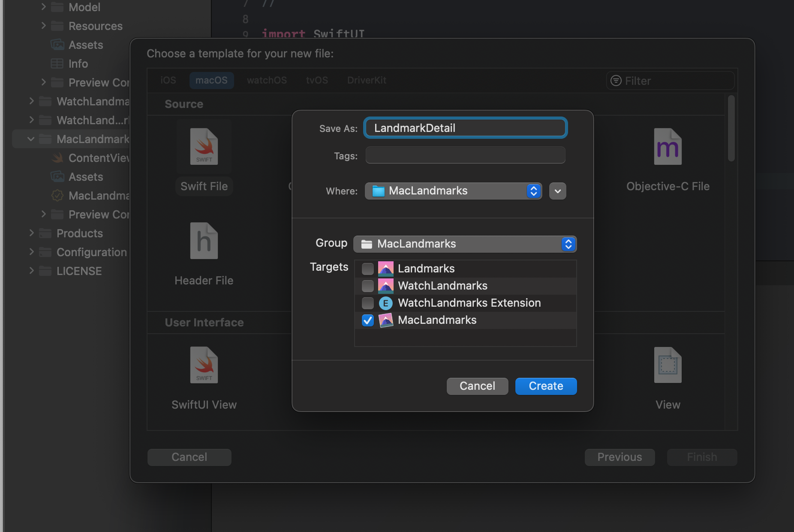Image resolution: width=794 pixels, height=532 pixels.
Task: Click the Configuration folder icon
Action: click(45, 252)
